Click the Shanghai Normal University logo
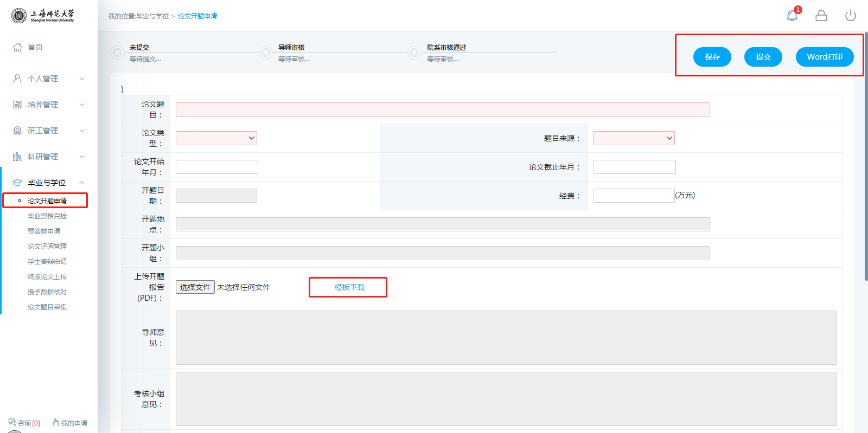The image size is (868, 433). (43, 16)
